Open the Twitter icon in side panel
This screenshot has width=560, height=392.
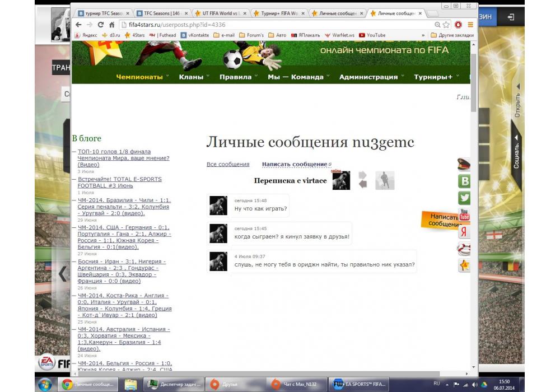pos(464,198)
